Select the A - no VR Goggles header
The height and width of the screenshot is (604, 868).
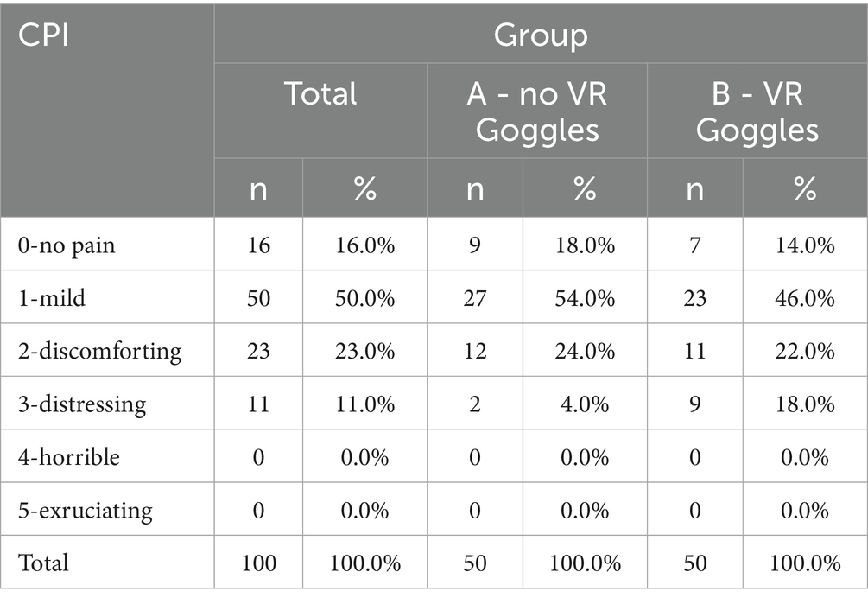(537, 111)
